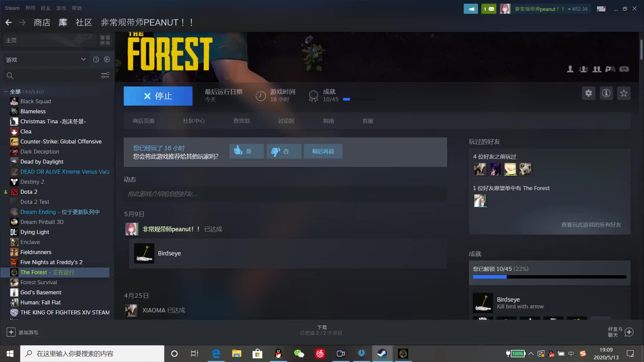Select Counter-Strike: Global Offensive
644x362 pixels.
[x=61, y=141]
